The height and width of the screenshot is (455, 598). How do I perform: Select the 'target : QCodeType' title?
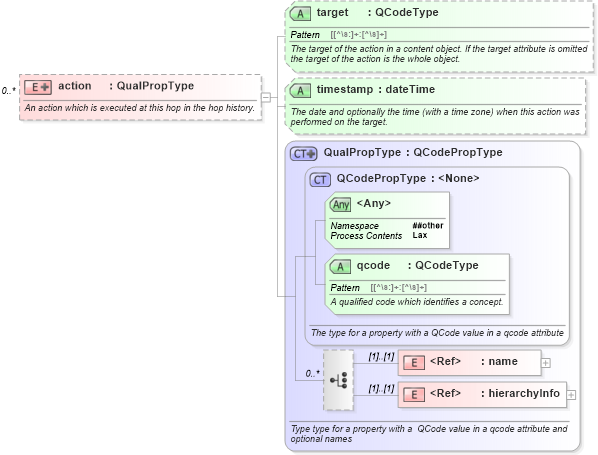378,12
